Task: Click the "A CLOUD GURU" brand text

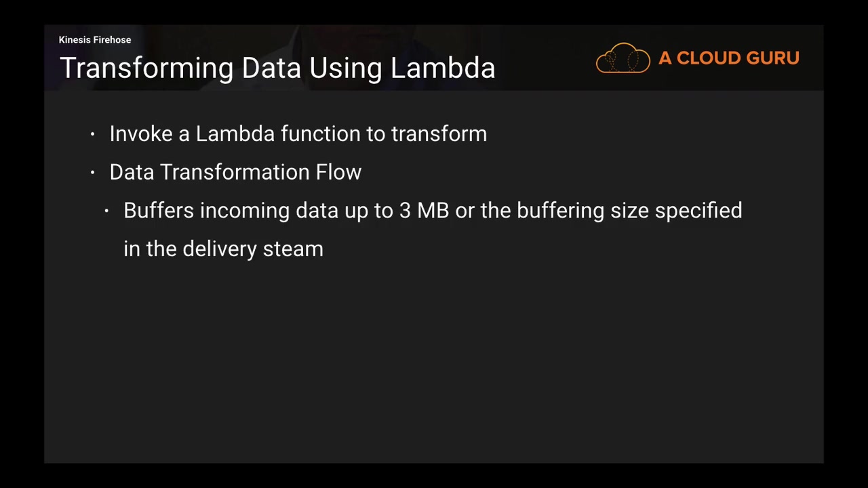Action: tap(728, 58)
